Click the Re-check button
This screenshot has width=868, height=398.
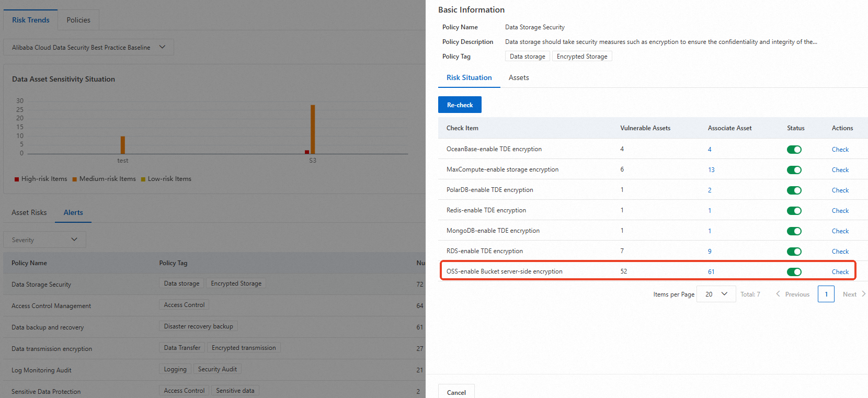(x=460, y=105)
